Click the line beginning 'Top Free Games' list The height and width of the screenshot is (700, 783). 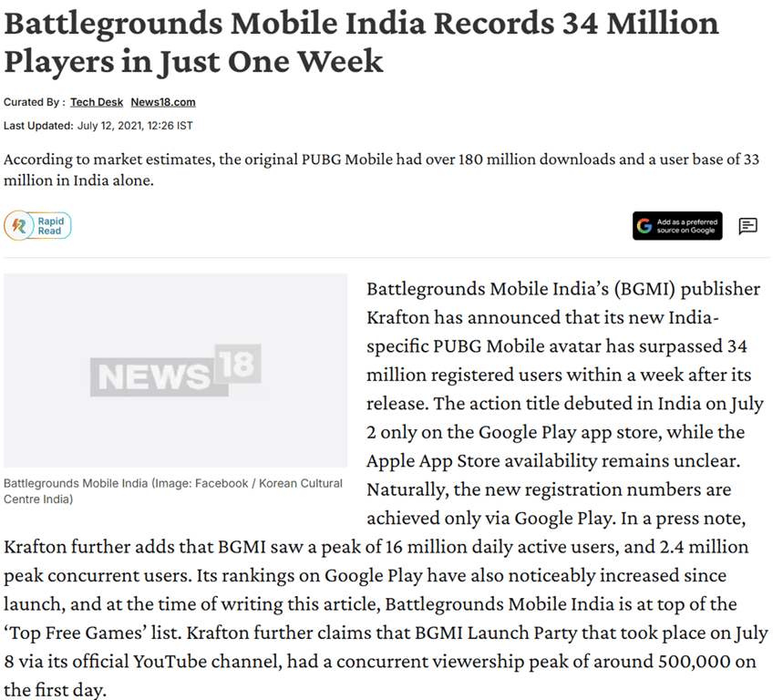coord(386,633)
